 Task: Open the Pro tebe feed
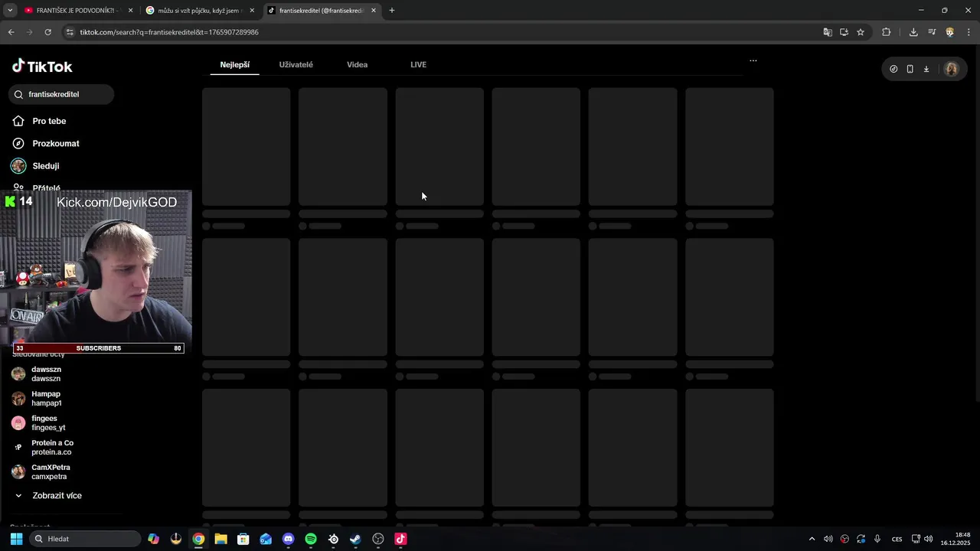pyautogui.click(x=49, y=121)
